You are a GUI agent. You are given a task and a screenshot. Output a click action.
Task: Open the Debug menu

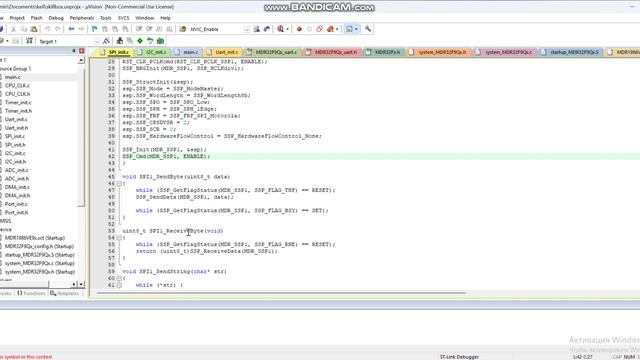[56, 18]
